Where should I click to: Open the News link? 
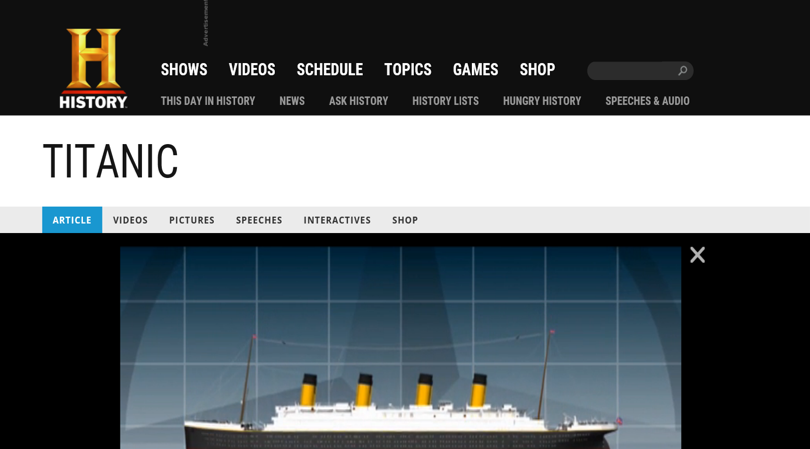292,101
